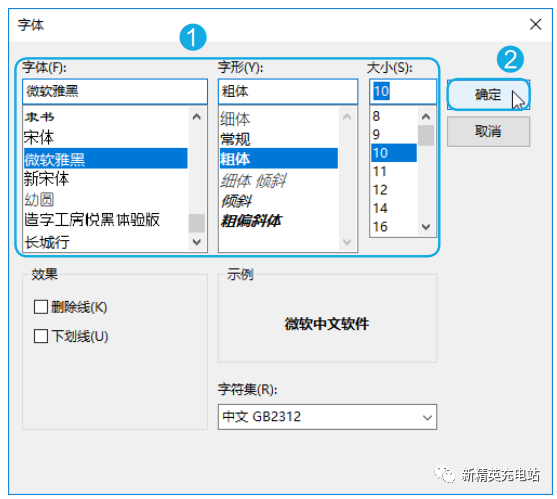The image size is (557, 499).
Task: Click the font name input showing 微软雅黑
Action: 115,91
